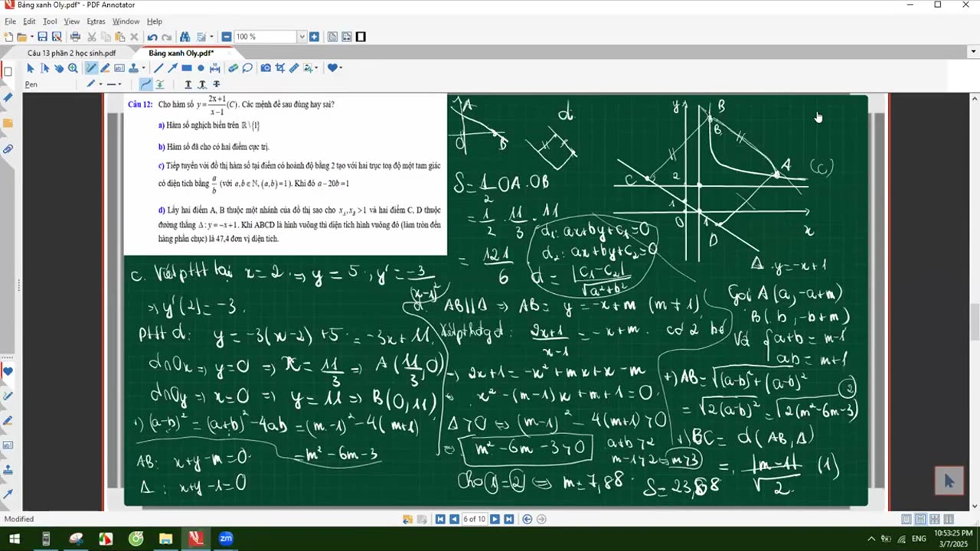The width and height of the screenshot is (980, 551).
Task: Open the Tool menu
Action: point(50,21)
